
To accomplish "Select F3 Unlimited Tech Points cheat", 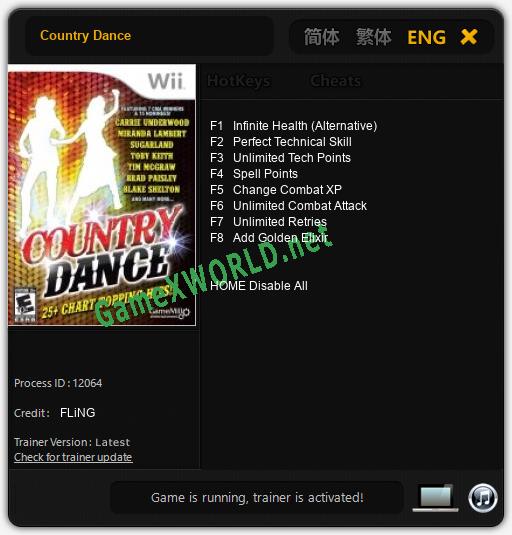I will [x=280, y=158].
